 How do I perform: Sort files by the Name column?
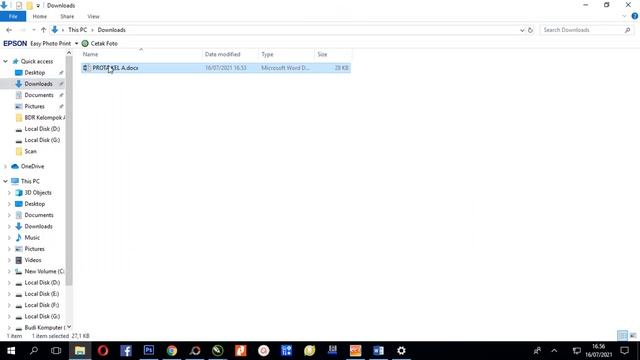141,54
